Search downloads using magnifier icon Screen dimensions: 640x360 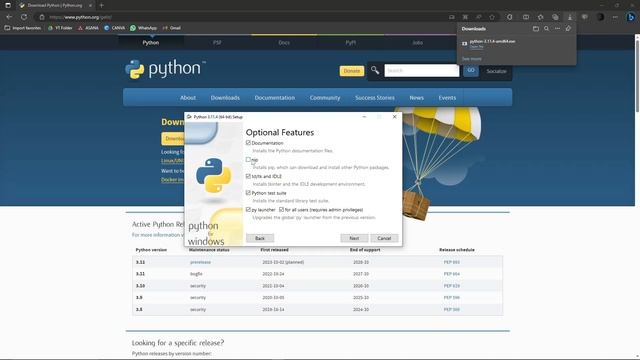coord(547,29)
